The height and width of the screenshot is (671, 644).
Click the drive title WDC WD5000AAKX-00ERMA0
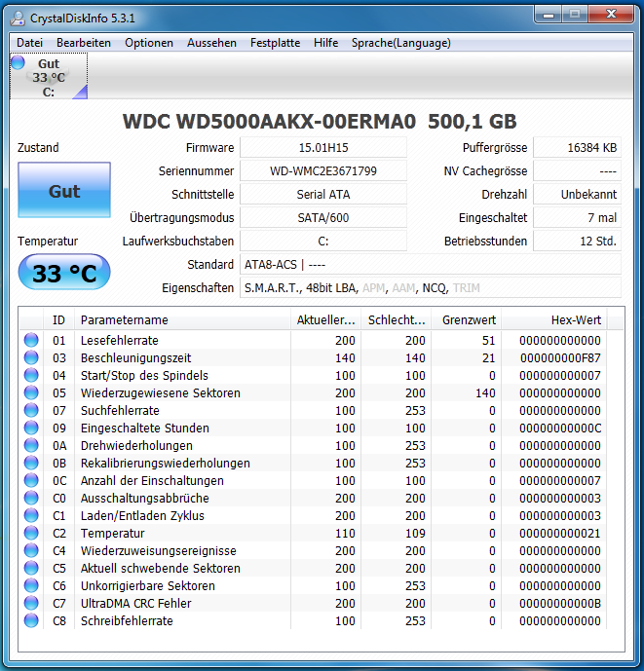pos(269,122)
